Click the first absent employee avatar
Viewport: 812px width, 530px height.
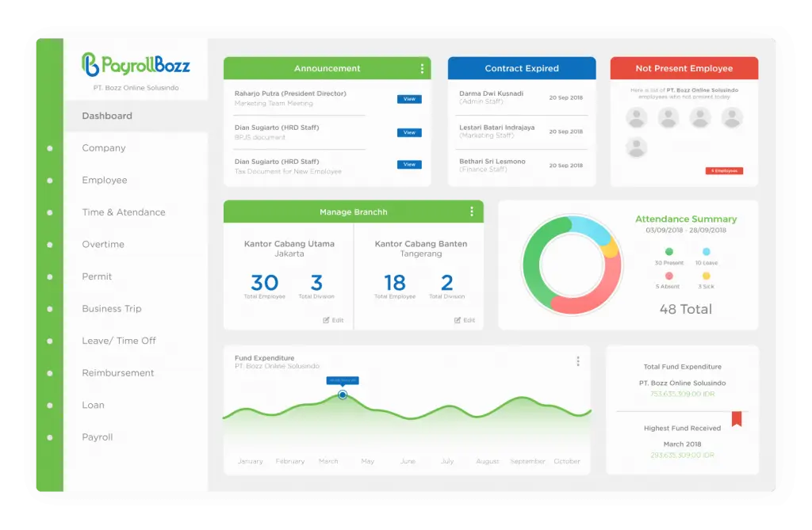[x=637, y=118]
